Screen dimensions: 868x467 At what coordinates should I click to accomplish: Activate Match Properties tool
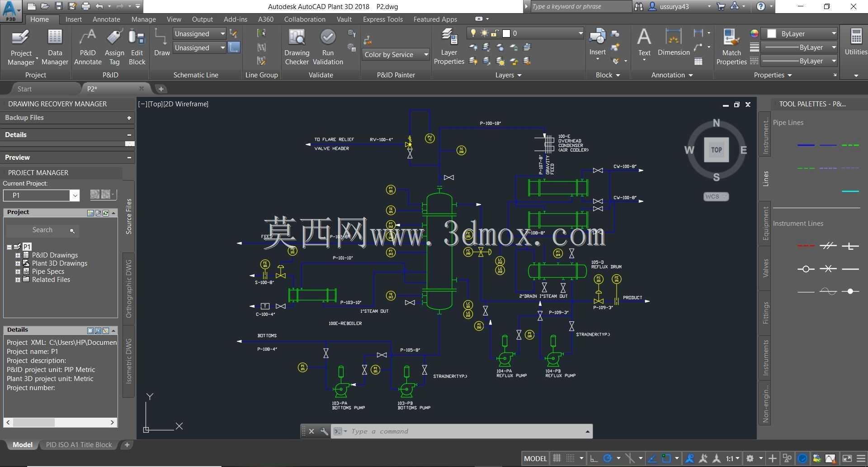(731, 47)
